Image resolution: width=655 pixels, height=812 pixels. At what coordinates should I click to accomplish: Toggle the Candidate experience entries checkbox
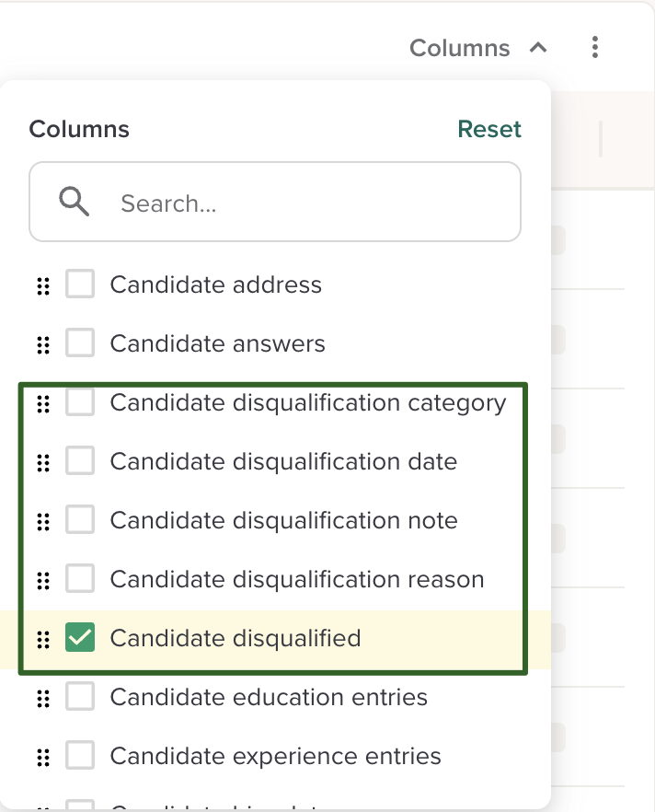click(x=80, y=756)
